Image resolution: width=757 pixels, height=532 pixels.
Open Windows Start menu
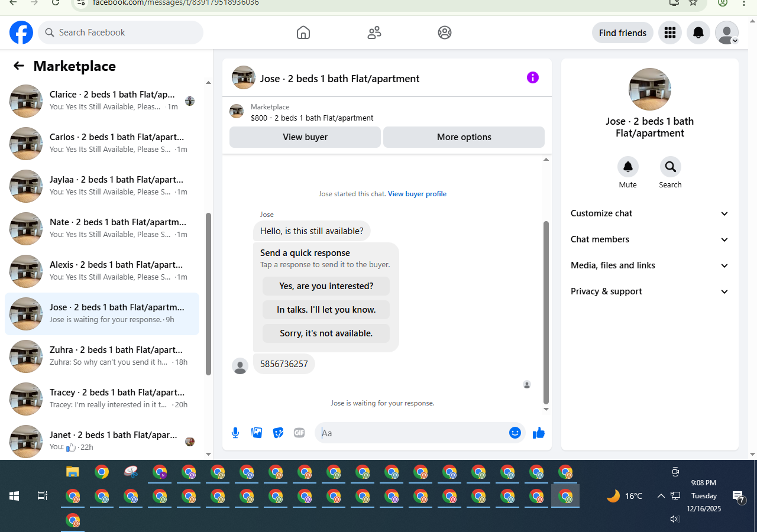coord(14,496)
